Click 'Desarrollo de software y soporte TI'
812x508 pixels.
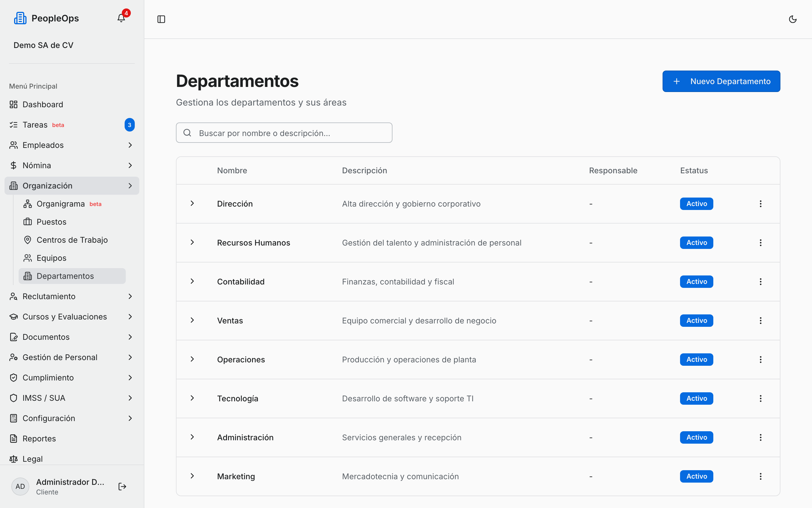click(x=408, y=399)
